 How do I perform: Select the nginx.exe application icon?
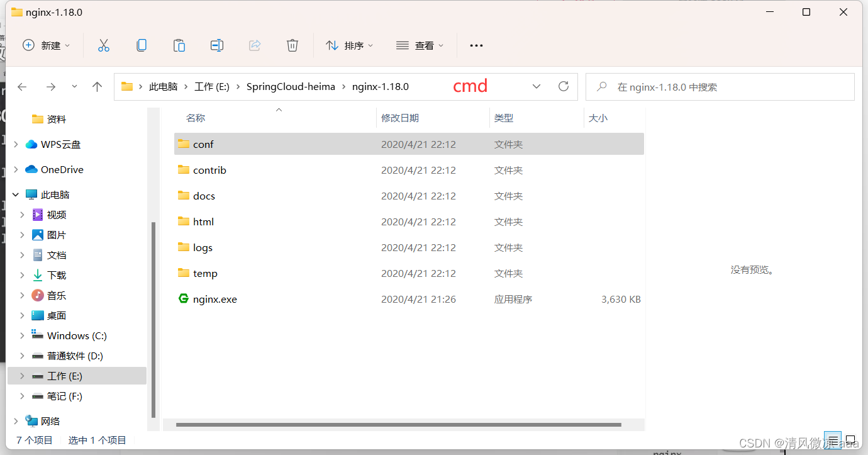click(x=184, y=299)
